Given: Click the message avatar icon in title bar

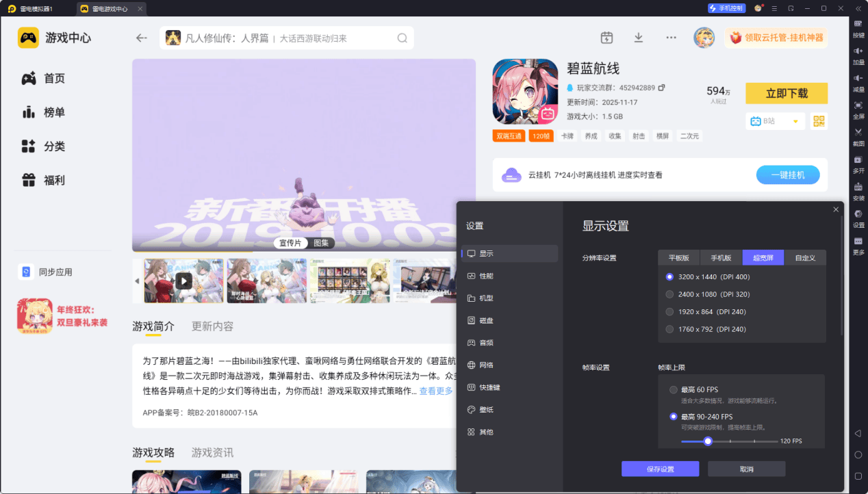Looking at the screenshot, I should click(758, 8).
